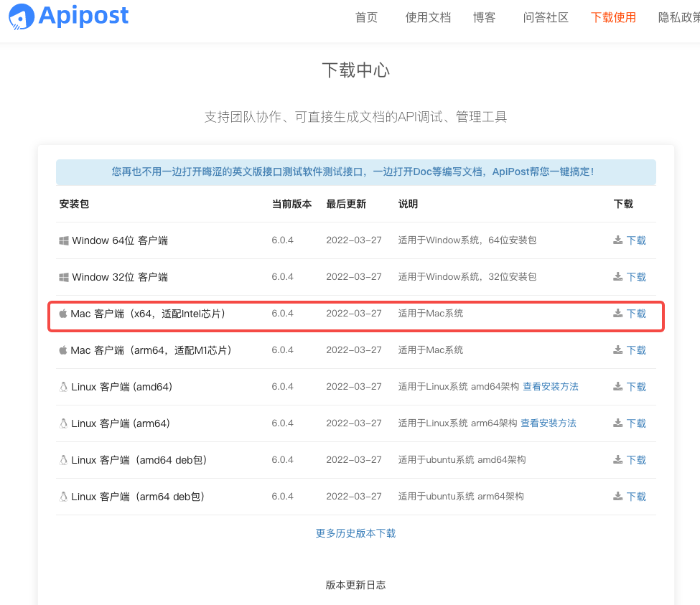Open 查看安装方法 for the Linux amd64架构 row

[551, 386]
